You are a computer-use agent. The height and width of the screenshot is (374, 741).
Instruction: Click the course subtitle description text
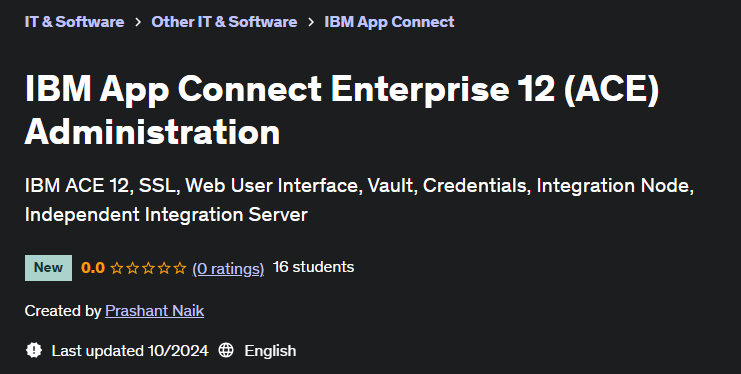pos(359,200)
